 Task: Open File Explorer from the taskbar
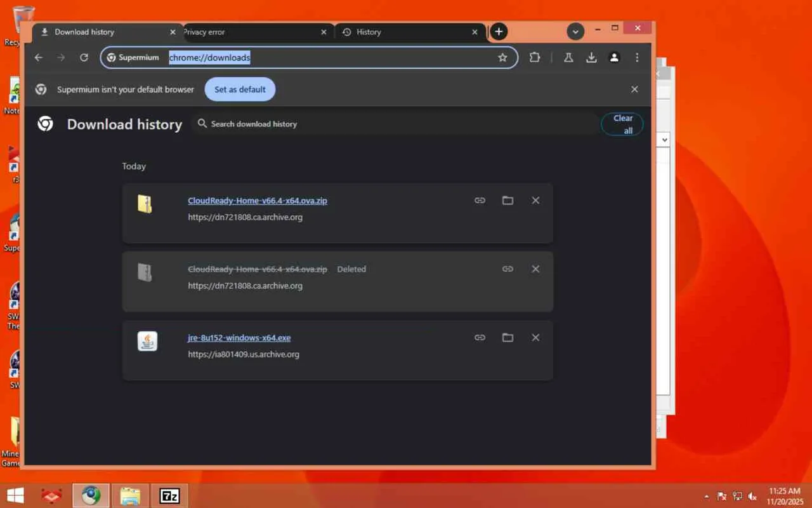pyautogui.click(x=130, y=496)
